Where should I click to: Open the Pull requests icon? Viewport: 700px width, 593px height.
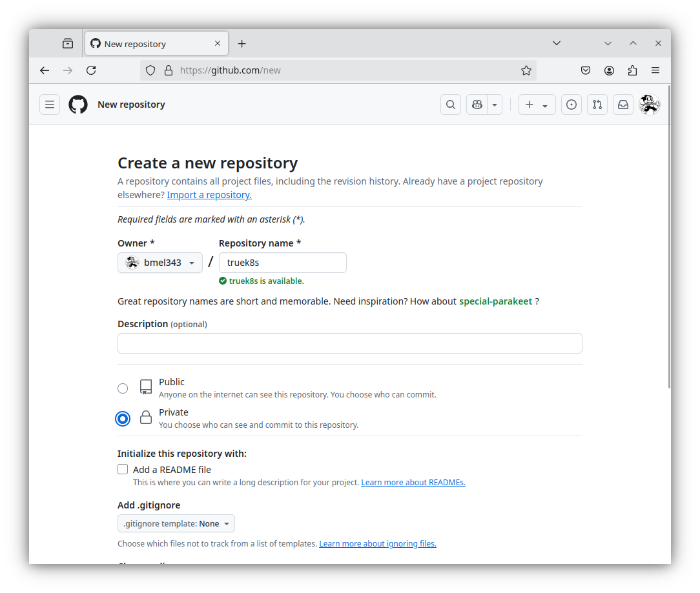click(x=597, y=105)
